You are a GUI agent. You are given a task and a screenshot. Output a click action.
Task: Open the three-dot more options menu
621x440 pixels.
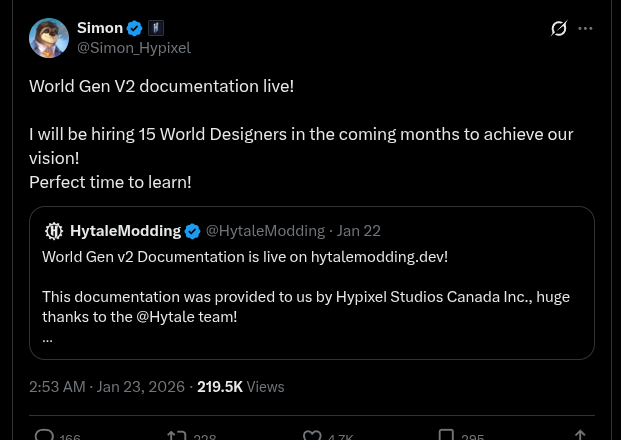pos(586,28)
